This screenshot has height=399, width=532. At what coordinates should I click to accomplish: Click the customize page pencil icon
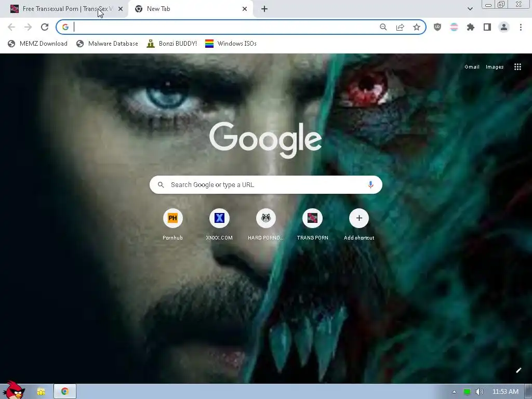[518, 370]
